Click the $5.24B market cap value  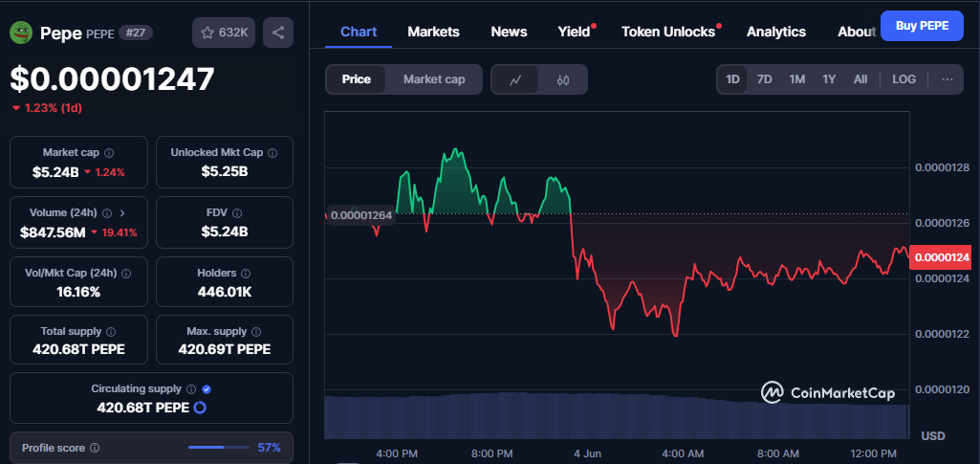[x=55, y=172]
